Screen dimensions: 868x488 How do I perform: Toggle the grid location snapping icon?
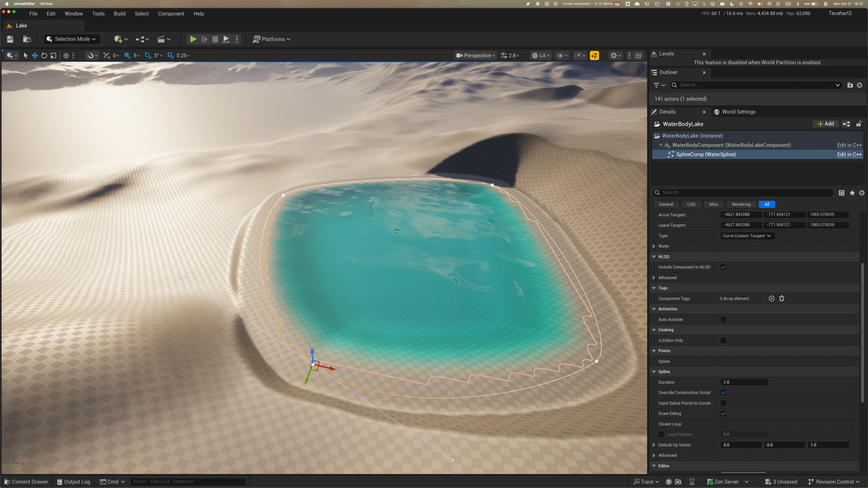click(x=127, y=56)
